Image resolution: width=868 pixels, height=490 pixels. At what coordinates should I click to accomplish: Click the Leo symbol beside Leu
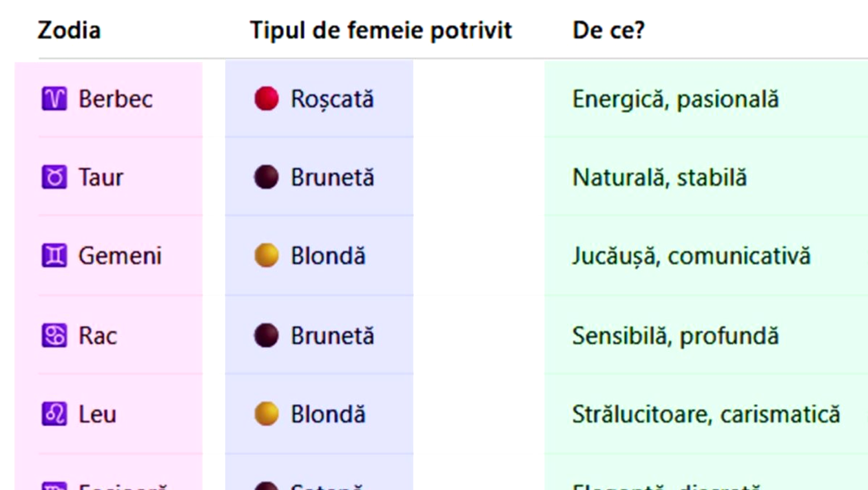(x=54, y=414)
